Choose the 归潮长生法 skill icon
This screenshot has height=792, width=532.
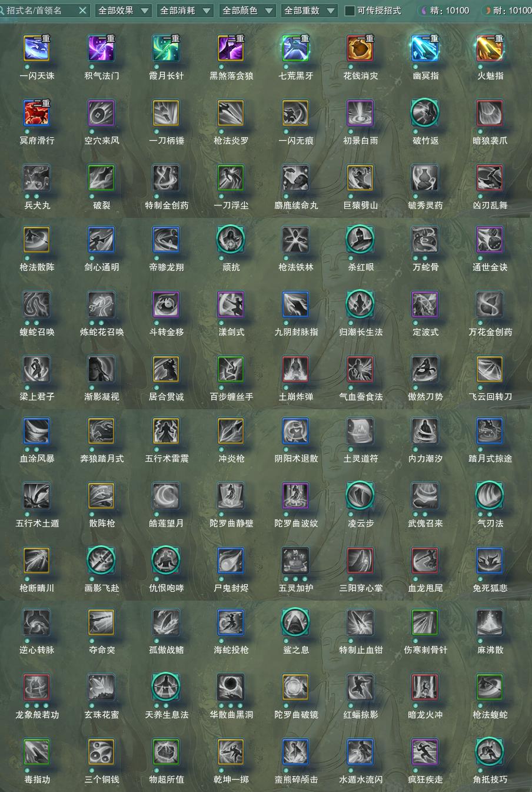tap(360, 304)
